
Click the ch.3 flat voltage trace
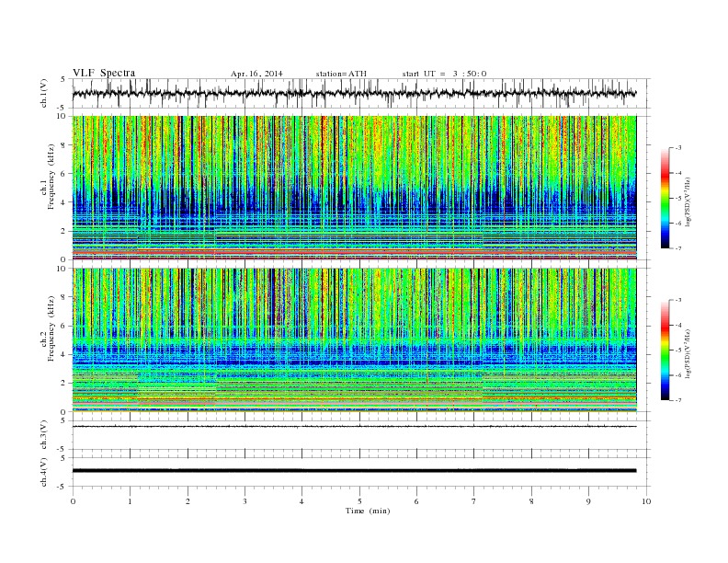coord(354,426)
